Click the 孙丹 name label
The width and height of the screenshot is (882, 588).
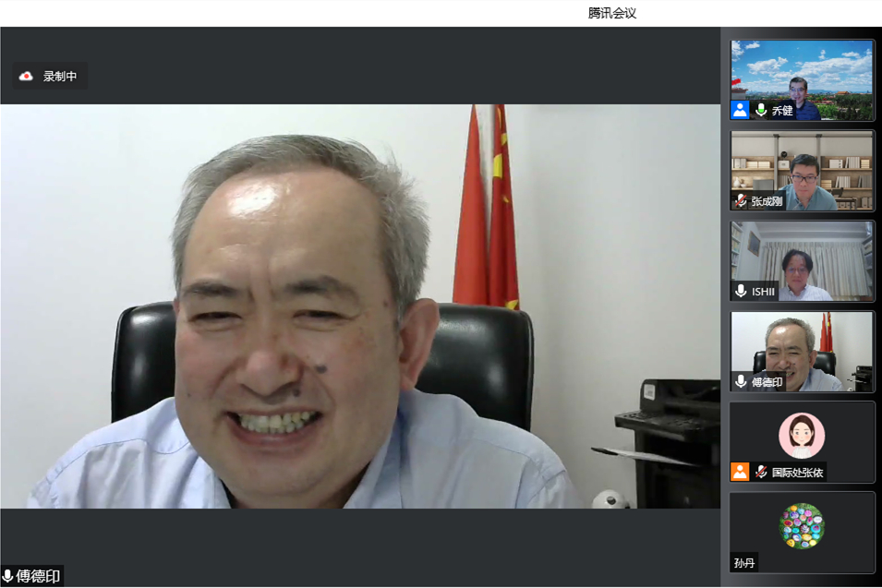pos(744,562)
